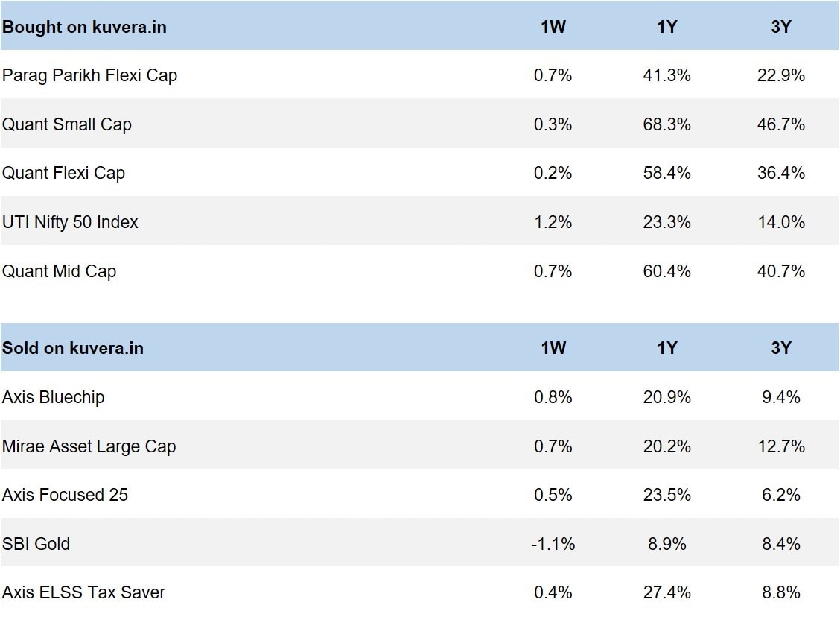The width and height of the screenshot is (840, 617).
Task: Click Axis ELSS Tax Saver's 27.4% value
Action: [666, 592]
